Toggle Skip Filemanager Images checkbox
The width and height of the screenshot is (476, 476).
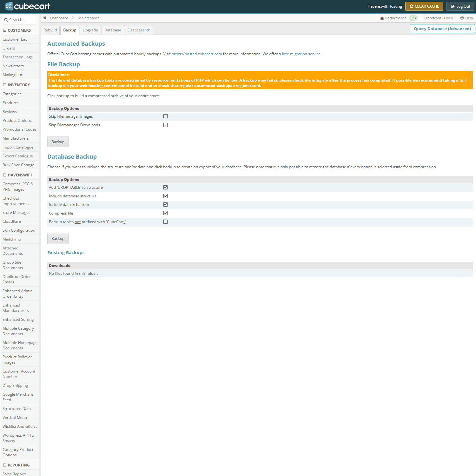[165, 116]
